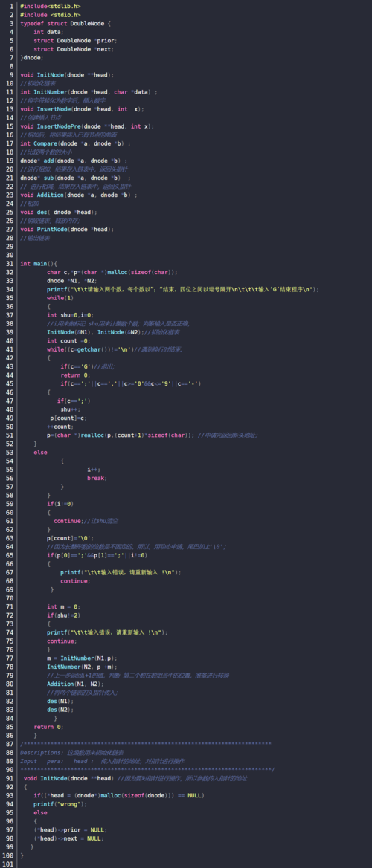Click the InitNumber function prototype
This screenshot has height=868, width=372.
point(89,92)
